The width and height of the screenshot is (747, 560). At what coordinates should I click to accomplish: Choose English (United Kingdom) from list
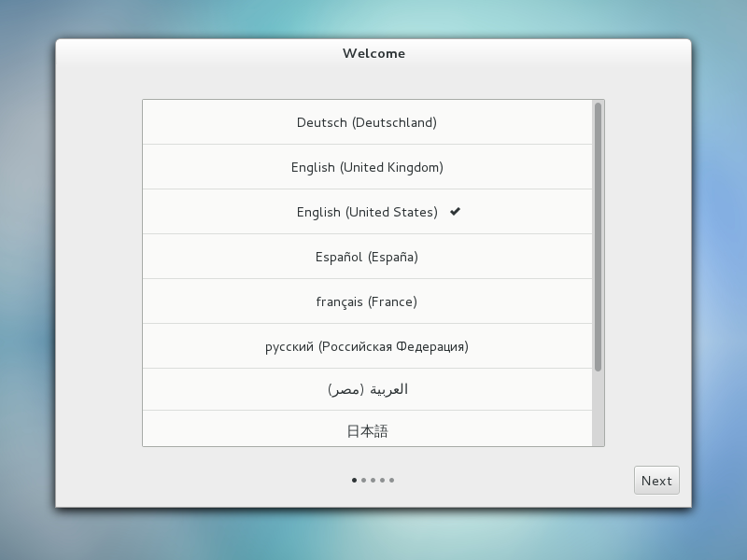367,167
